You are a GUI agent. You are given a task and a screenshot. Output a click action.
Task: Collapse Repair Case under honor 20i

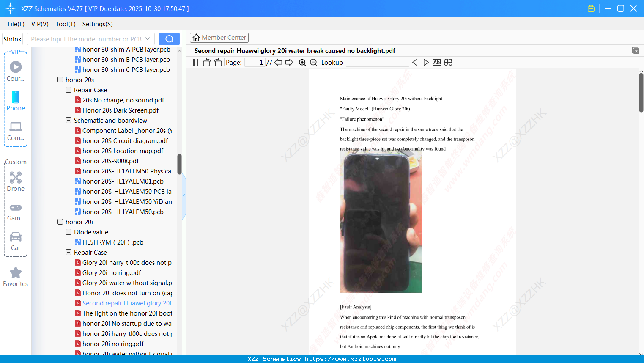pos(69,252)
